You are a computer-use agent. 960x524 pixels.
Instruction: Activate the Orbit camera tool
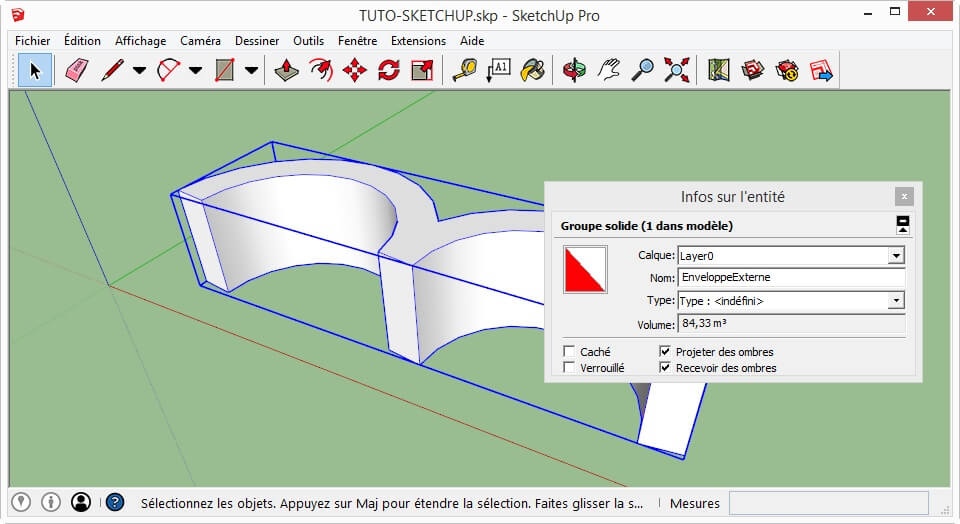(x=574, y=70)
